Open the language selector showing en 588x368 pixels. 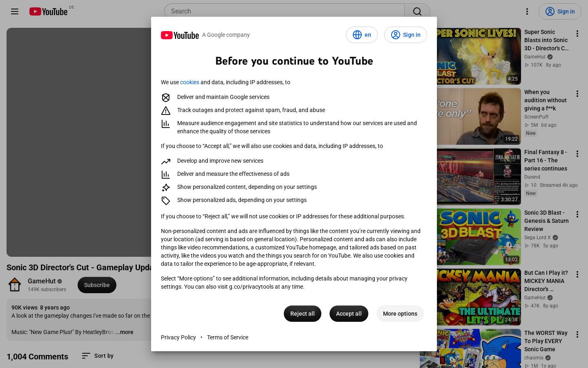click(x=362, y=35)
